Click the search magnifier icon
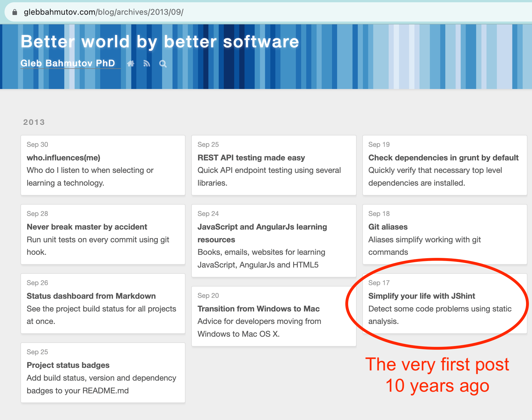The image size is (532, 420). pos(163,64)
